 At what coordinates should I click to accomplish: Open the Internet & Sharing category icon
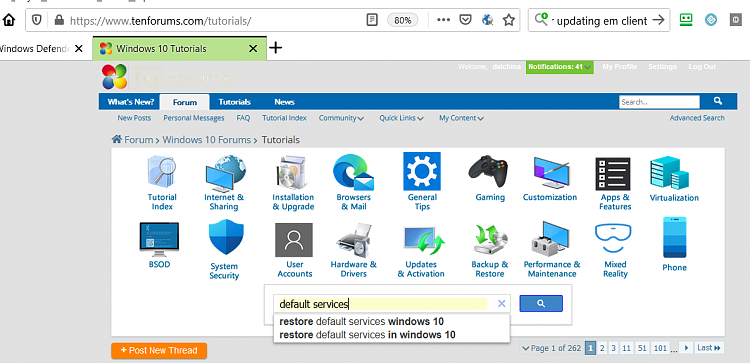point(225,173)
